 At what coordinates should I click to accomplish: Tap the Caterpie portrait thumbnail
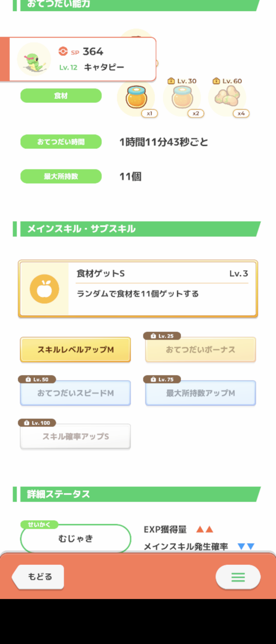[x=34, y=60]
